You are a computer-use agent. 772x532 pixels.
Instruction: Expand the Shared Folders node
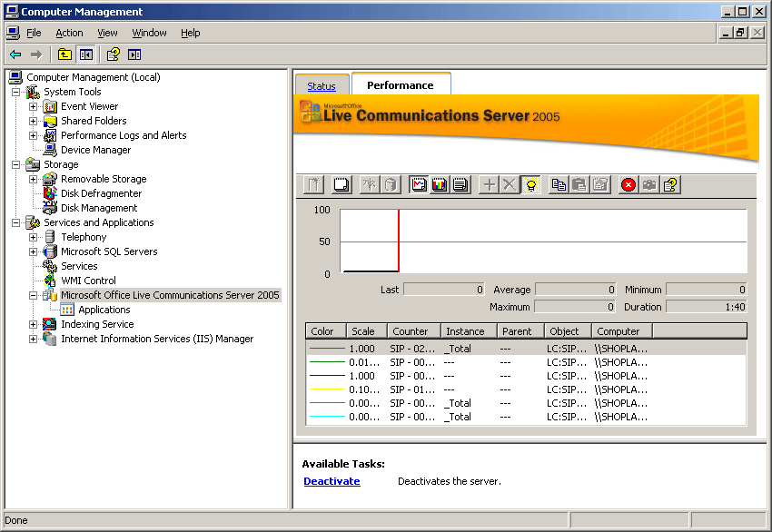click(33, 121)
